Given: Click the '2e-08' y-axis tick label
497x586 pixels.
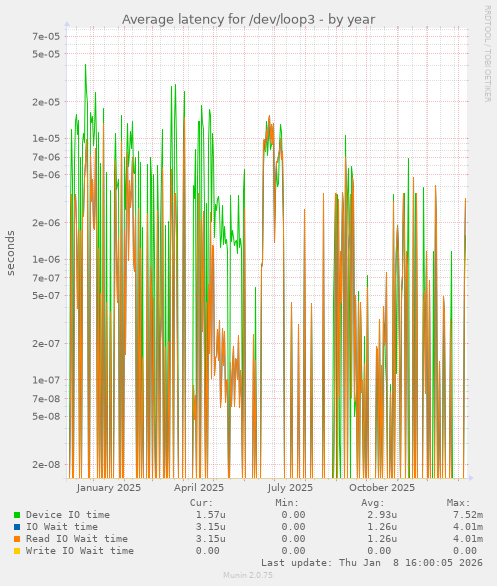Looking at the screenshot, I should point(46,465).
